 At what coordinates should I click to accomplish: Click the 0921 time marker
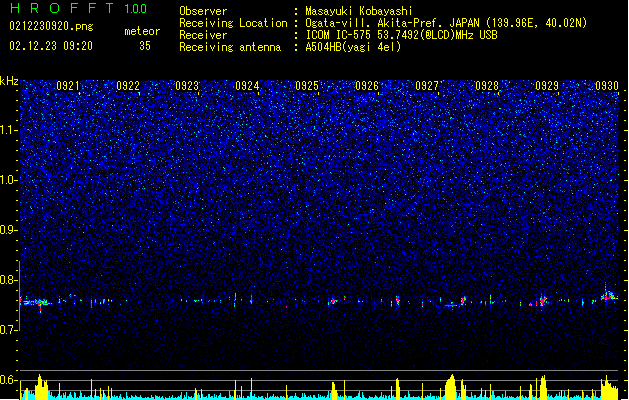click(67, 86)
